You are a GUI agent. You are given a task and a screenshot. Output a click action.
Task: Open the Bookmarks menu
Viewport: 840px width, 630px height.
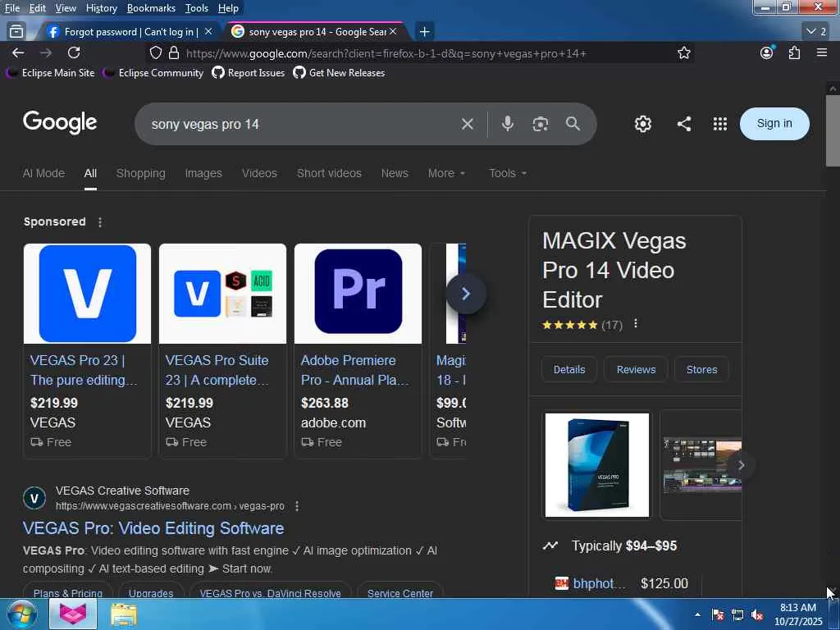point(151,8)
